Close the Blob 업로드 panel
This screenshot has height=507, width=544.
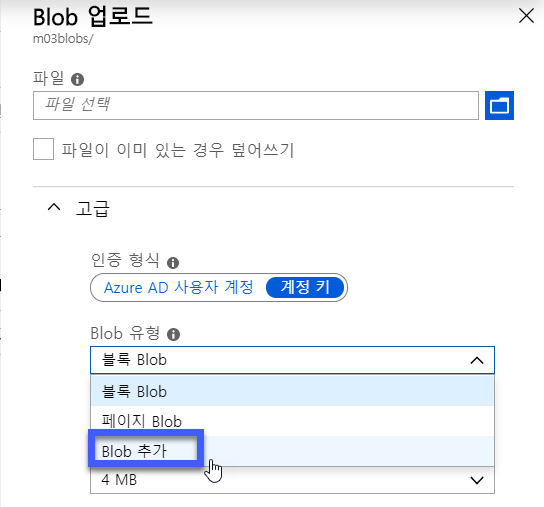pos(526,16)
